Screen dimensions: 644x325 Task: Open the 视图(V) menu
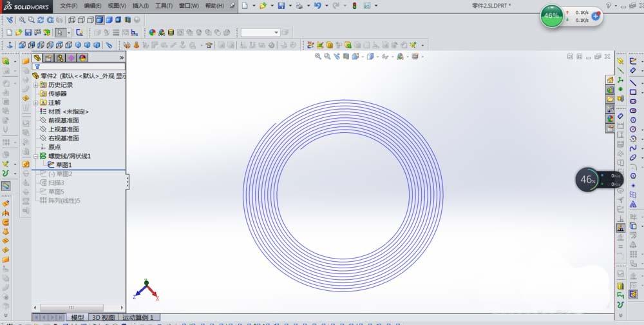tap(117, 6)
